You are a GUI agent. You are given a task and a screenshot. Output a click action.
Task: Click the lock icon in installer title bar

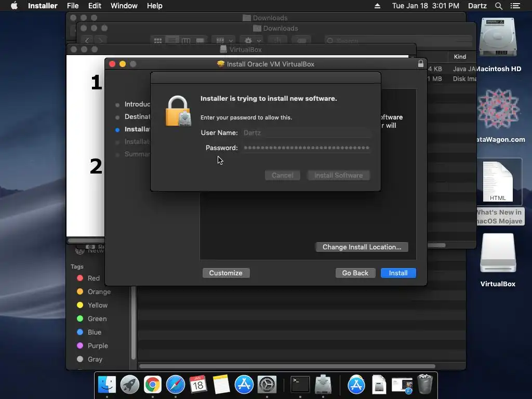(x=421, y=64)
